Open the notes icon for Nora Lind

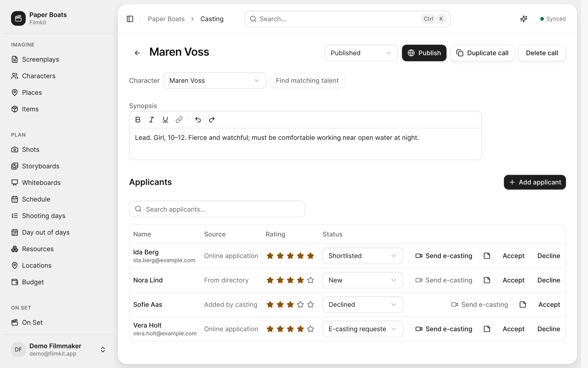click(x=487, y=280)
